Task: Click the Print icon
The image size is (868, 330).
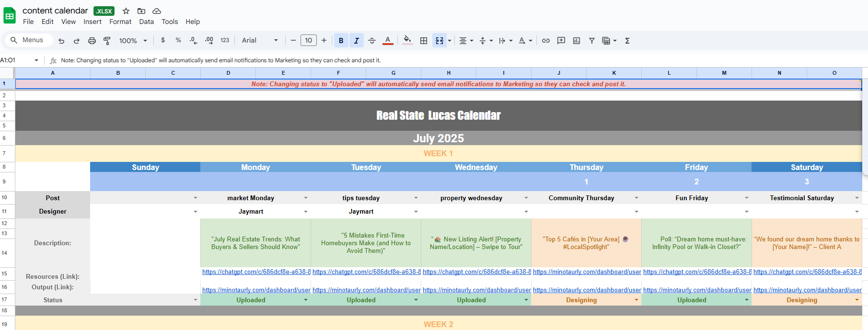Action: (92, 41)
